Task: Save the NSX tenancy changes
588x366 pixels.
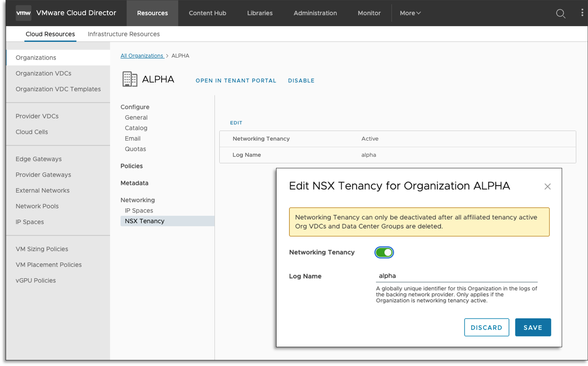Action: tap(532, 327)
